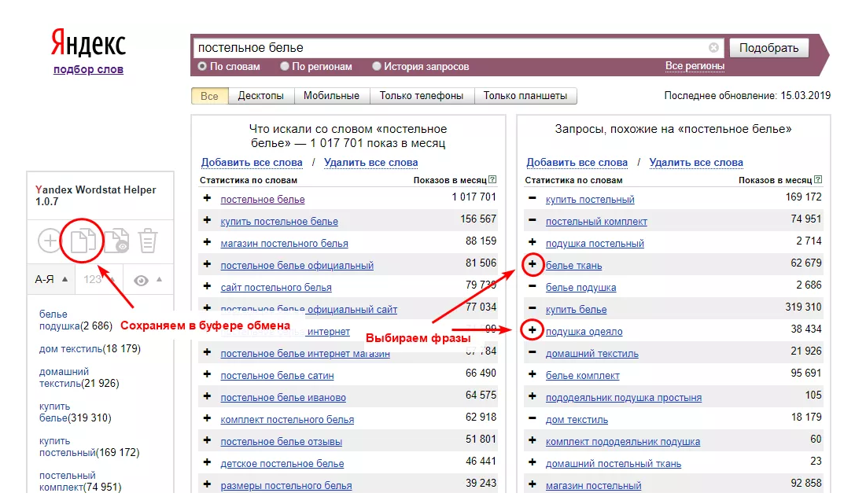Image resolution: width=844 pixels, height=504 pixels.
Task: Add 'магазин постельного белья' via plus icon
Action: (x=207, y=243)
